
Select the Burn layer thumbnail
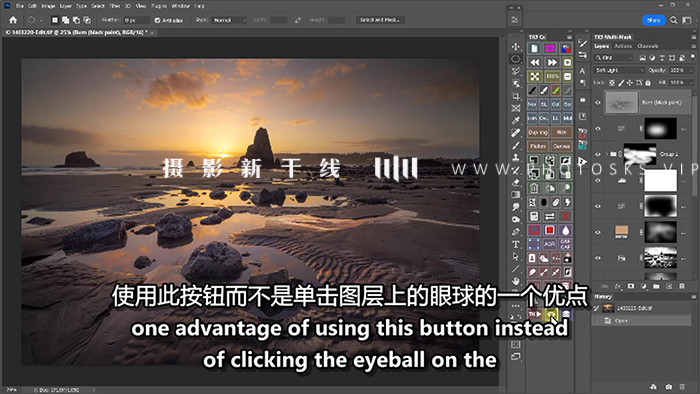(x=621, y=103)
